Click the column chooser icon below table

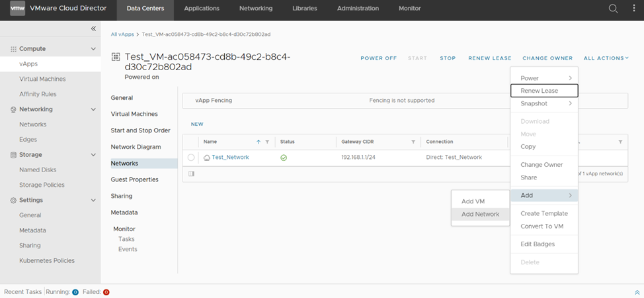(191, 174)
